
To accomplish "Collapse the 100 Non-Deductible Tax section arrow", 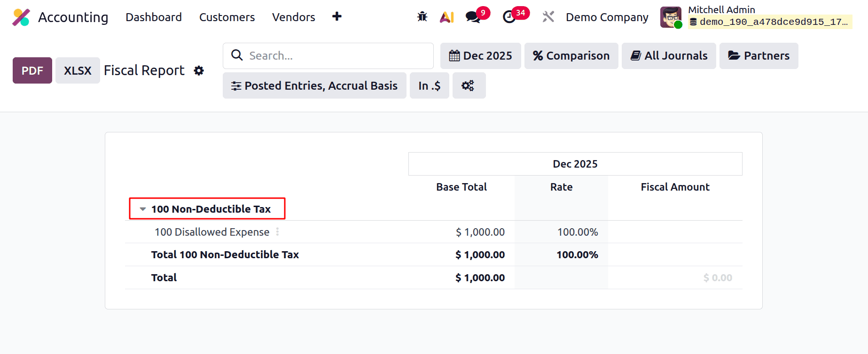I will pyautogui.click(x=143, y=209).
